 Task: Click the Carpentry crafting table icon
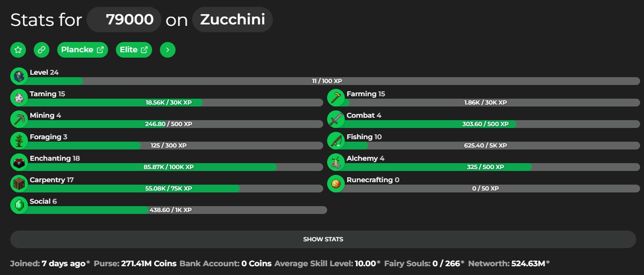tap(19, 184)
